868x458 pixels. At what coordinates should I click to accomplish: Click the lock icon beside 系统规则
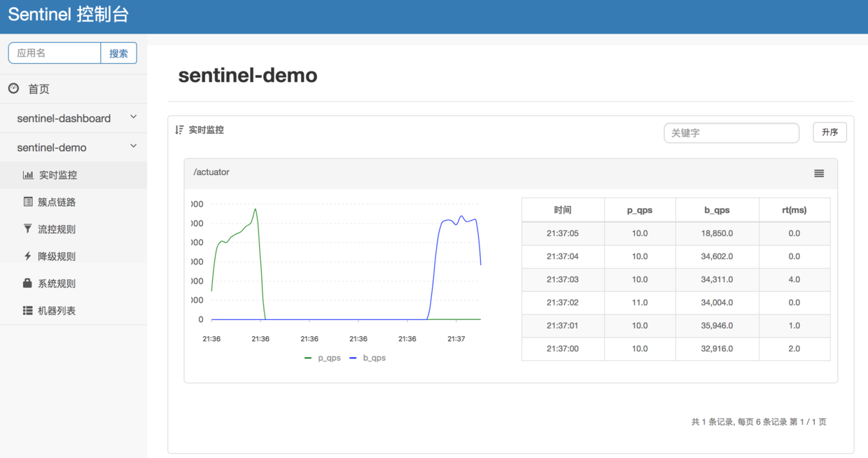coord(28,283)
